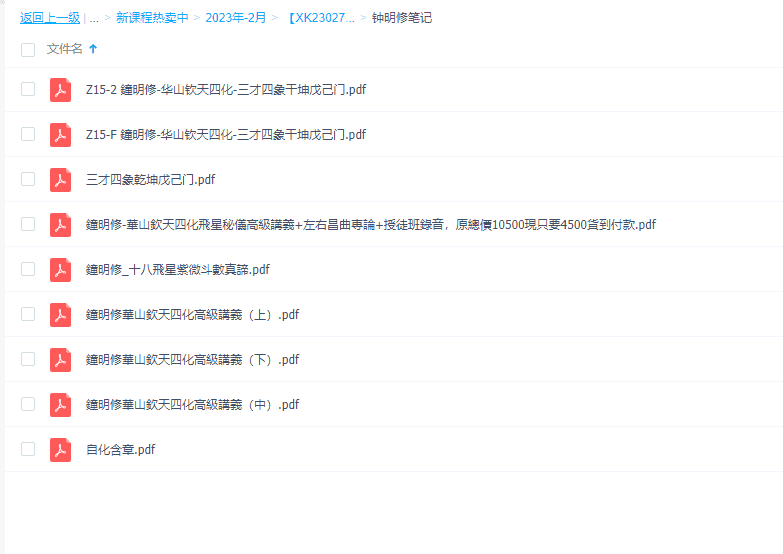
Task: Open 鍾明修華山欽天四化高級講義（上）.pdf file name
Action: tap(192, 315)
